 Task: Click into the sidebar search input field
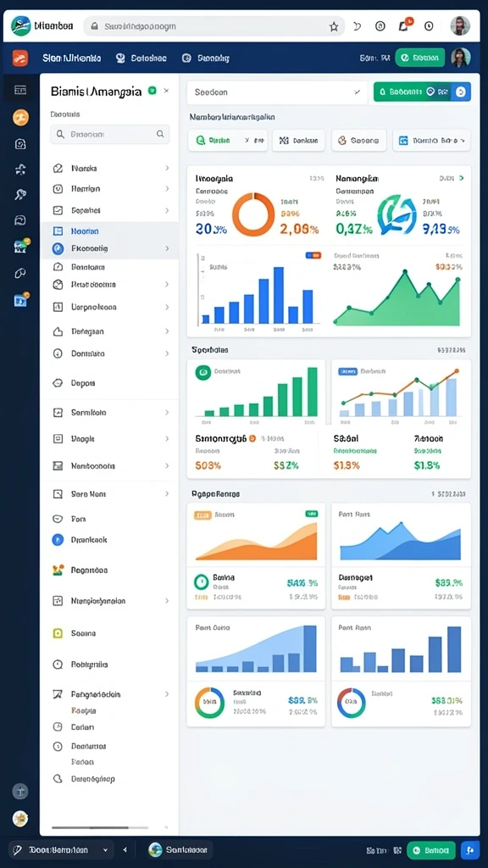109,134
